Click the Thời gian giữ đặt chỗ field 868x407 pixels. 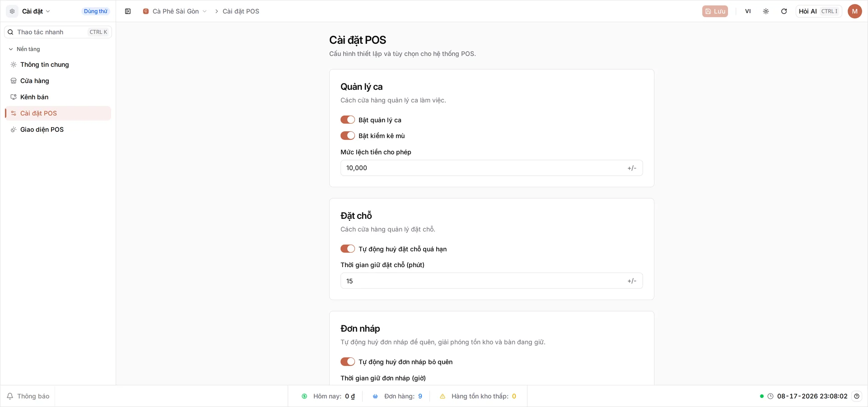[491, 281]
